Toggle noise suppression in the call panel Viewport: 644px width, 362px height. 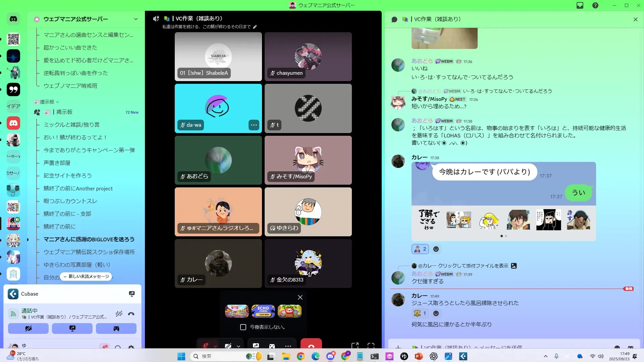tap(119, 314)
